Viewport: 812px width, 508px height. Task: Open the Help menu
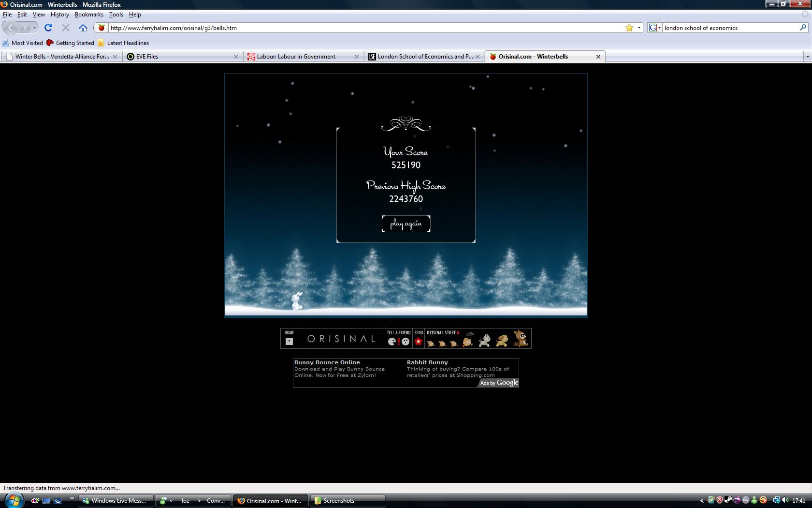pyautogui.click(x=135, y=15)
